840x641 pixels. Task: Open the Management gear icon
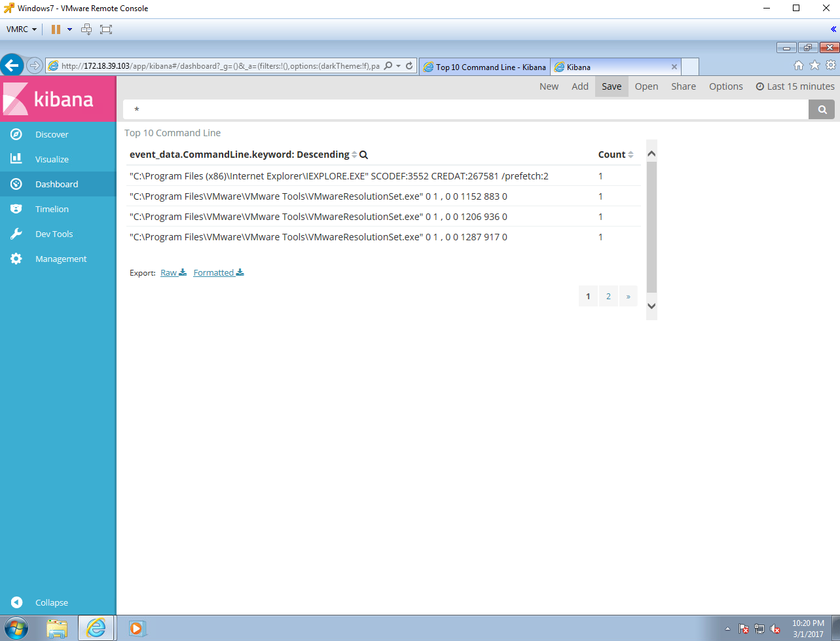tap(16, 259)
